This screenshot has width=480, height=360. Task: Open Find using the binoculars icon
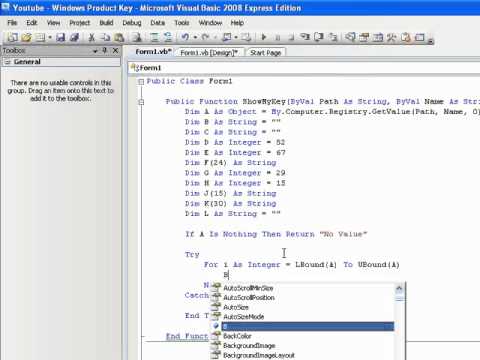[x=137, y=37]
